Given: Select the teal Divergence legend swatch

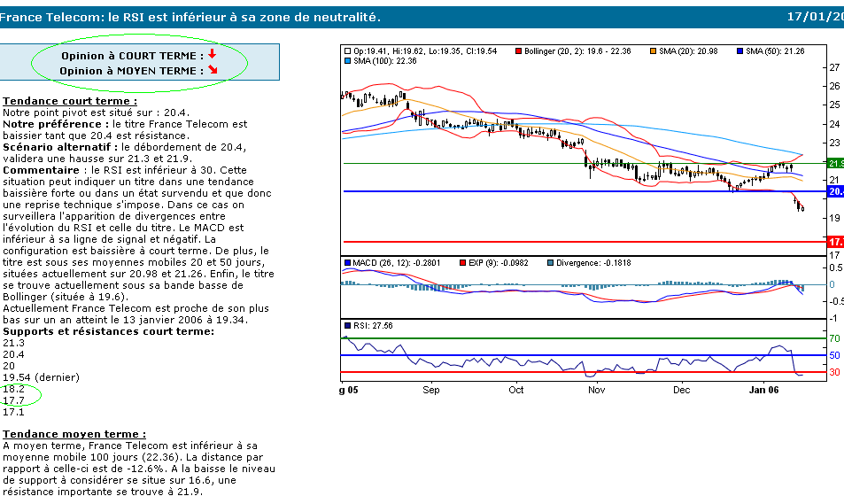Looking at the screenshot, I should (x=550, y=263).
